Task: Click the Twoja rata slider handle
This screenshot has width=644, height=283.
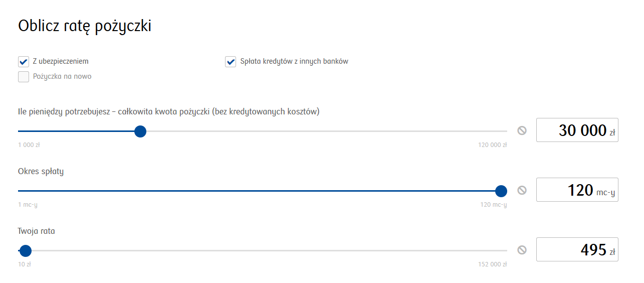Action: 25,250
